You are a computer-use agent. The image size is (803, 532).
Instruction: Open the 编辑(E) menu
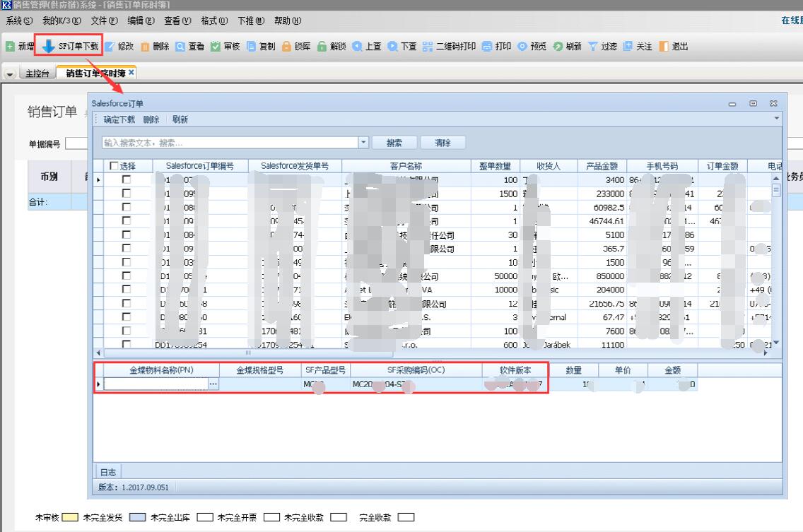(141, 20)
